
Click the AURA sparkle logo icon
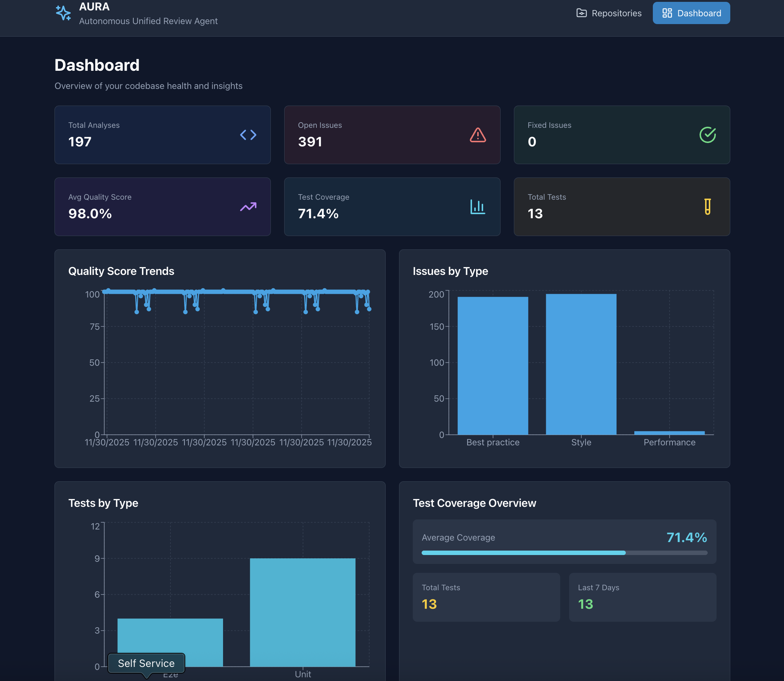point(63,13)
